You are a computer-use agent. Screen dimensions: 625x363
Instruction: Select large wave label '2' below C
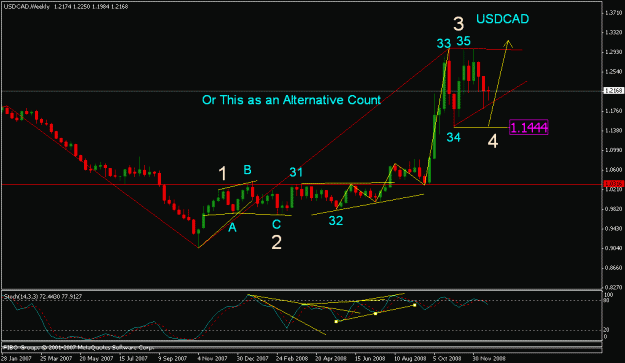[277, 242]
